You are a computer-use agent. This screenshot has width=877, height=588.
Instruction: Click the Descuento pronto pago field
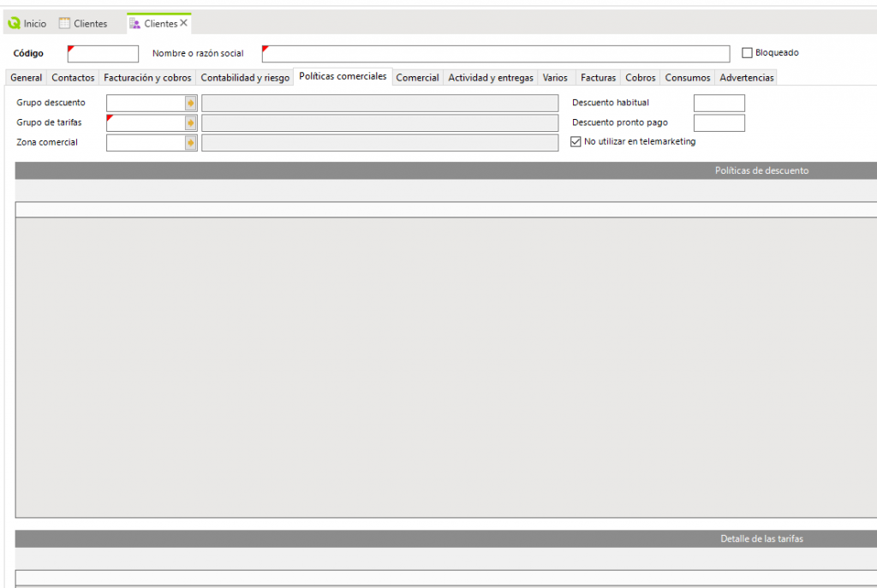tap(719, 123)
